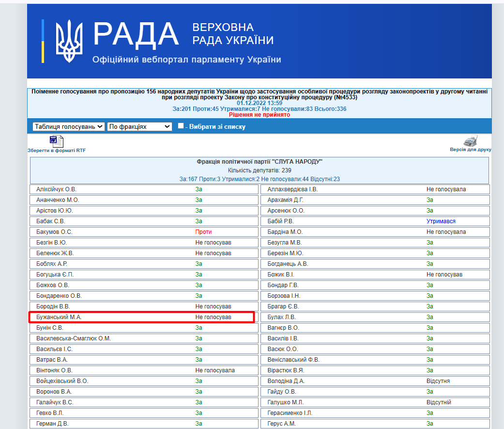Click the Ukrainian trident logo
504x429 pixels.
click(x=69, y=41)
